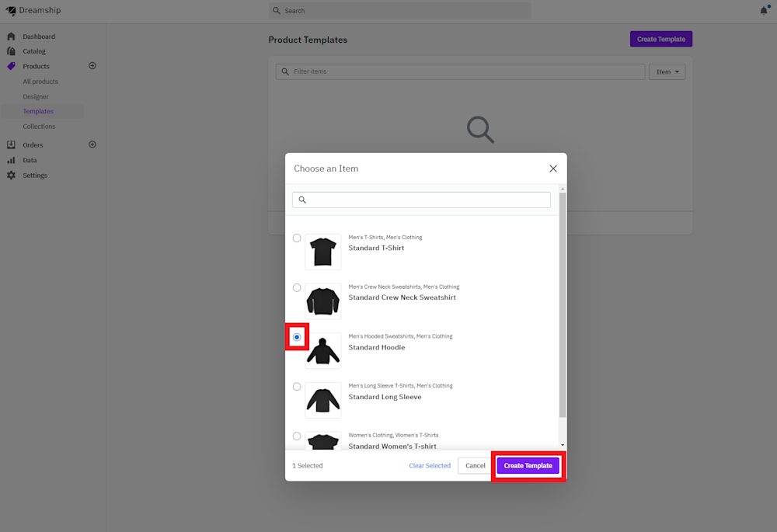777x532 pixels.
Task: Select the Standard Women's T-shirt radio button
Action: click(297, 436)
